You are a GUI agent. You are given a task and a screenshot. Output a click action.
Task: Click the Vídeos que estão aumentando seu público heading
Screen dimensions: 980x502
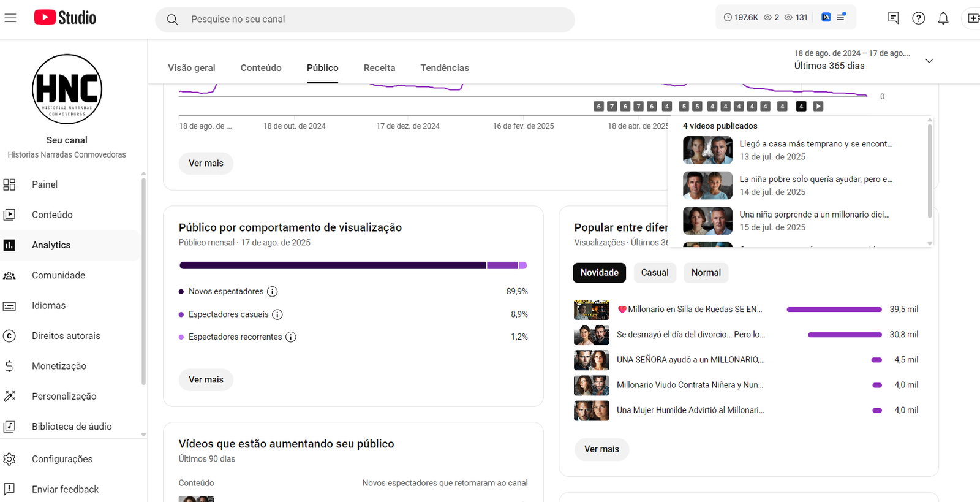click(286, 444)
